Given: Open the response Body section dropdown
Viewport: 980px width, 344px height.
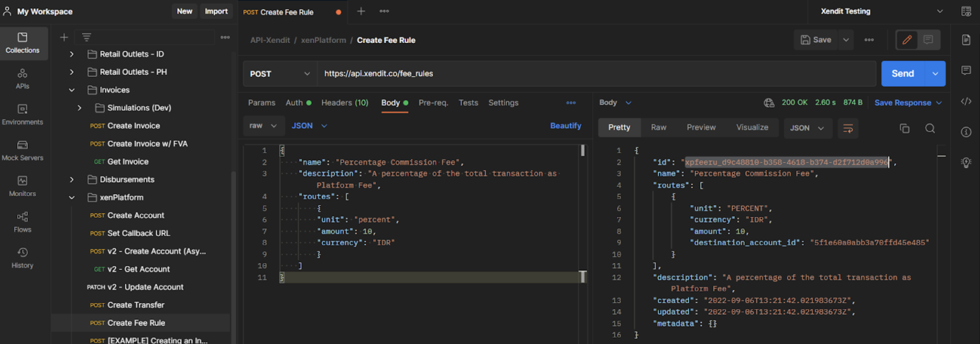Looking at the screenshot, I should pos(615,102).
